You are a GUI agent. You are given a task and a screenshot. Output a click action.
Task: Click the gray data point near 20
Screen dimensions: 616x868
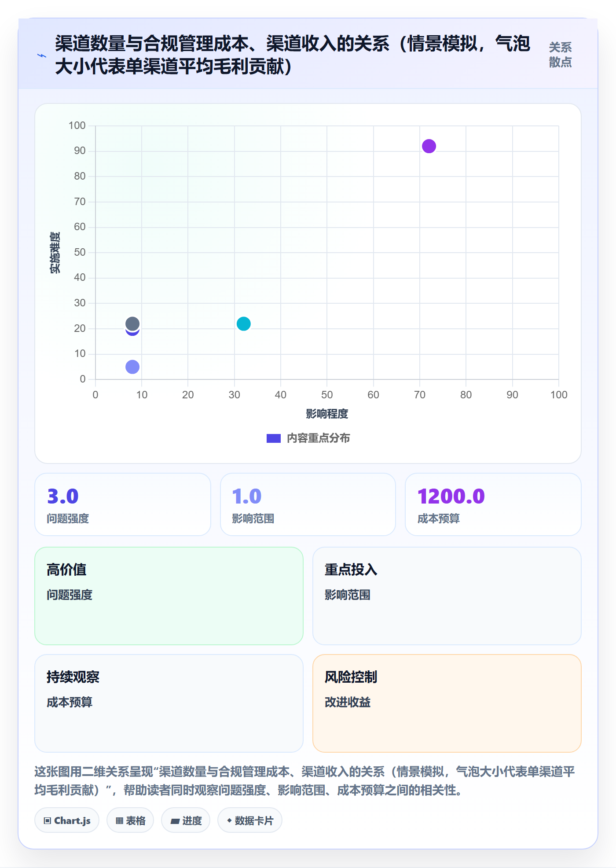pos(132,324)
